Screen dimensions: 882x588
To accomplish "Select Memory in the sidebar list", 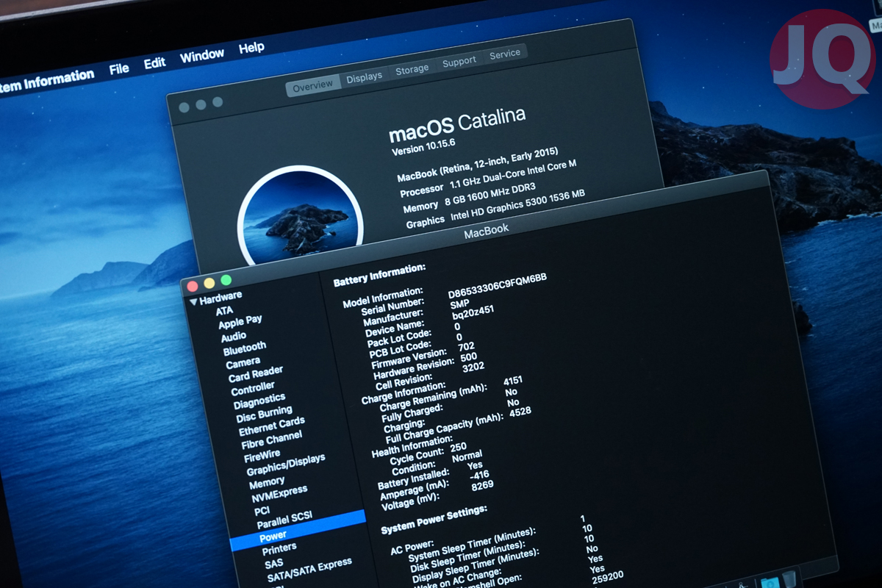I will pyautogui.click(x=267, y=484).
